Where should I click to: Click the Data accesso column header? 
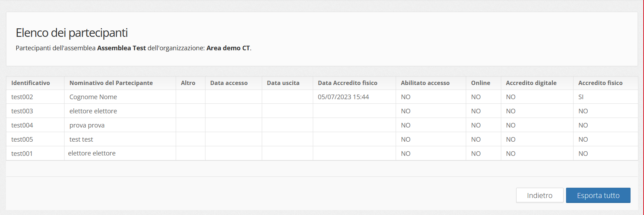tap(233, 83)
